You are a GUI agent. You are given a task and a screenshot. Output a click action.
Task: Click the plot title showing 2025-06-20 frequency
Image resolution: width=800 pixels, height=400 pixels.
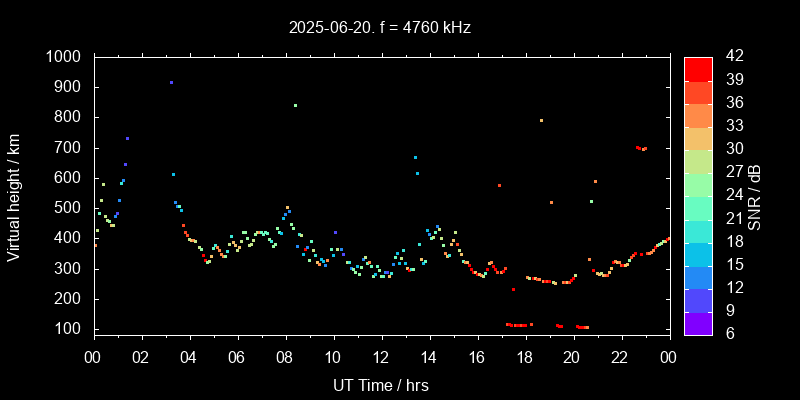click(x=380, y=28)
